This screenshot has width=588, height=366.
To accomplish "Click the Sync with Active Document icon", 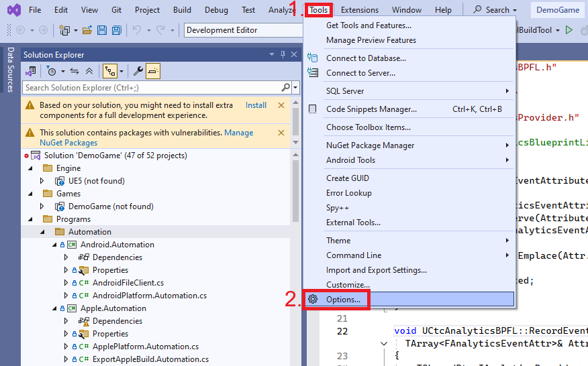I will click(x=75, y=71).
